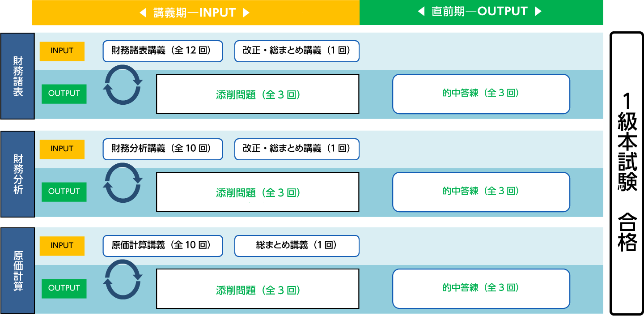Image resolution: width=644 pixels, height=316 pixels.
Task: Open 原価計算講義（全10回）box
Action: [x=163, y=246]
